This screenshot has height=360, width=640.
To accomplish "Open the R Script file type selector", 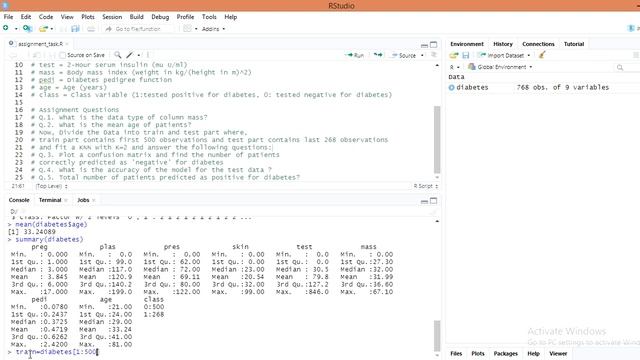I will 426,186.
